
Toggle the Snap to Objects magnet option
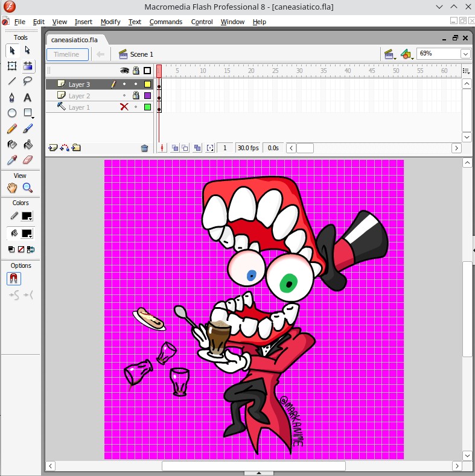[x=14, y=278]
